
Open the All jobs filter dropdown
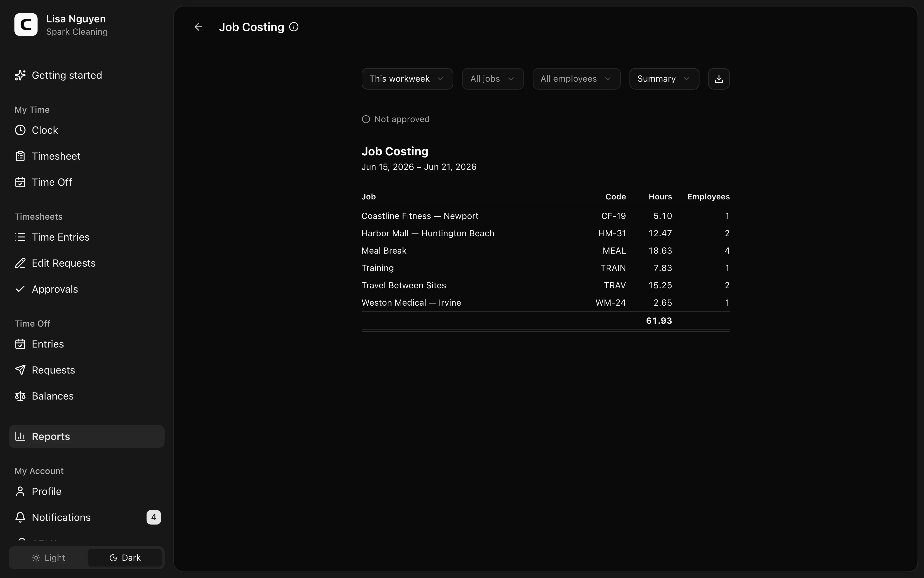(493, 79)
